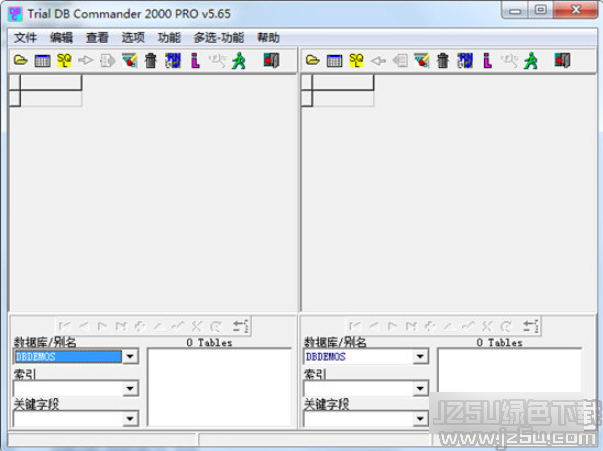Expand the right 索引 index dropdown
The height and width of the screenshot is (451, 603).
tap(420, 388)
